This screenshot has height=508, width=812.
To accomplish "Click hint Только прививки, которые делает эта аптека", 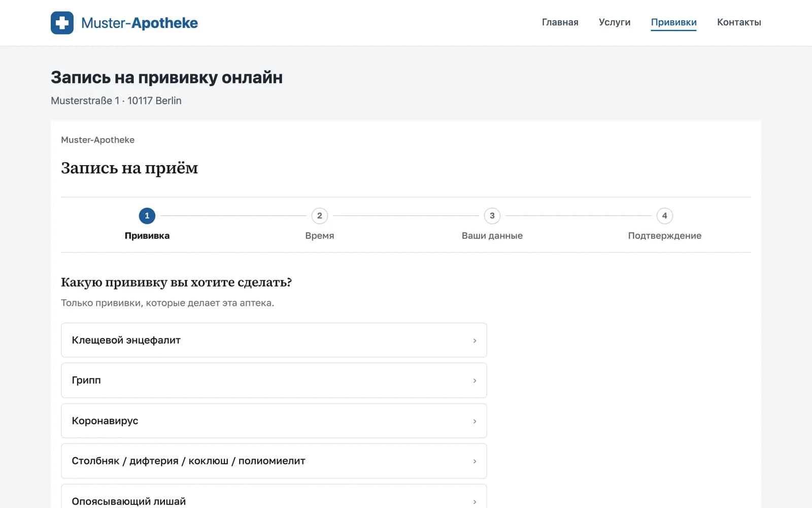I will point(167,303).
